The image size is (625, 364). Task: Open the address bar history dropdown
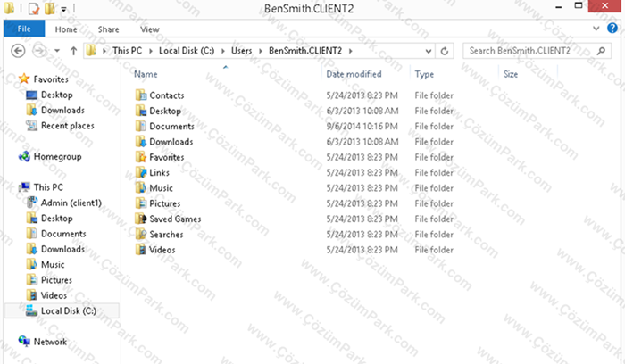tap(428, 51)
